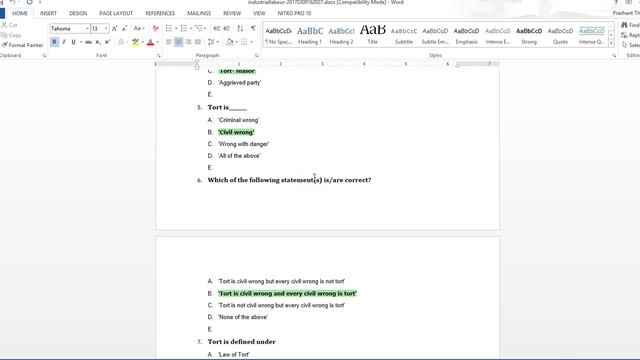Activate the Format Painter tool
The width and height of the screenshot is (640, 360).
(x=22, y=45)
